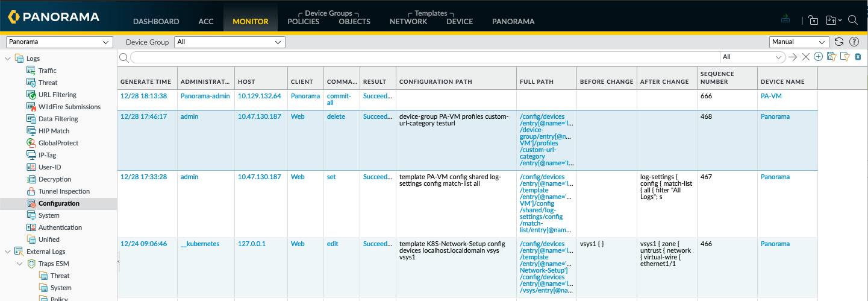Click the delete command cell
The image size is (868, 301).
336,116
